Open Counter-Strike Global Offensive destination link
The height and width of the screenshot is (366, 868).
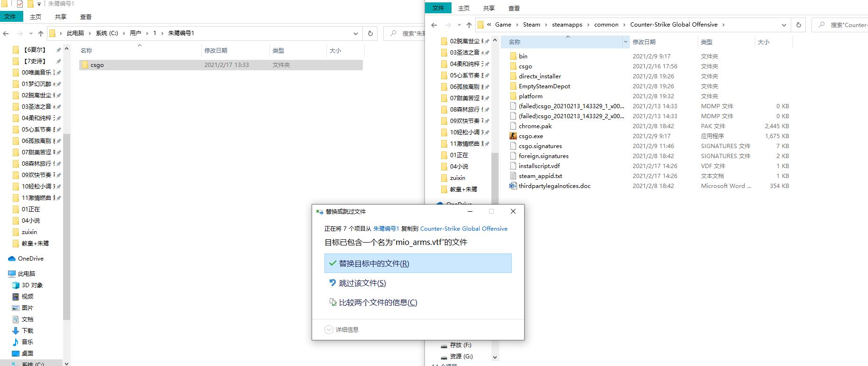click(x=464, y=229)
